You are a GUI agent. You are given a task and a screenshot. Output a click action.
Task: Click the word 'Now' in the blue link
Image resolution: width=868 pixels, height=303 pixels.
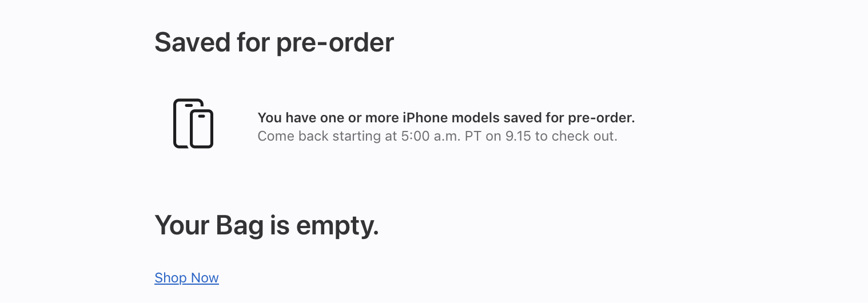(x=205, y=278)
